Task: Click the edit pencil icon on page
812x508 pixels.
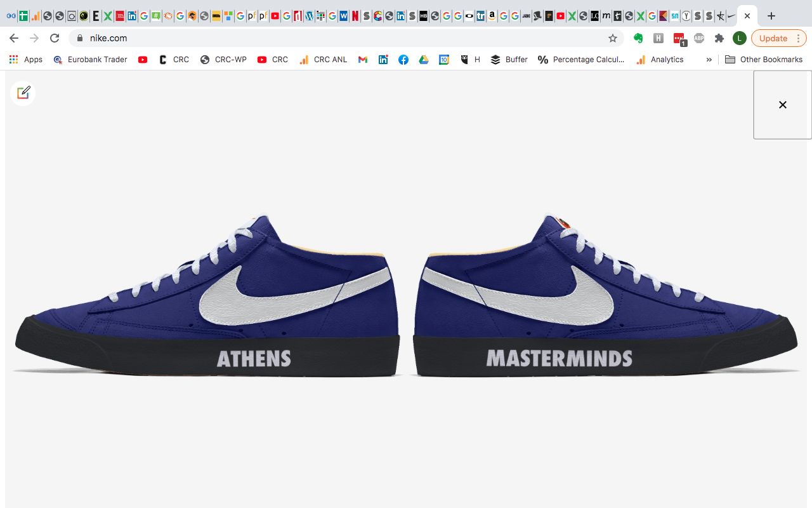Action: [23, 93]
